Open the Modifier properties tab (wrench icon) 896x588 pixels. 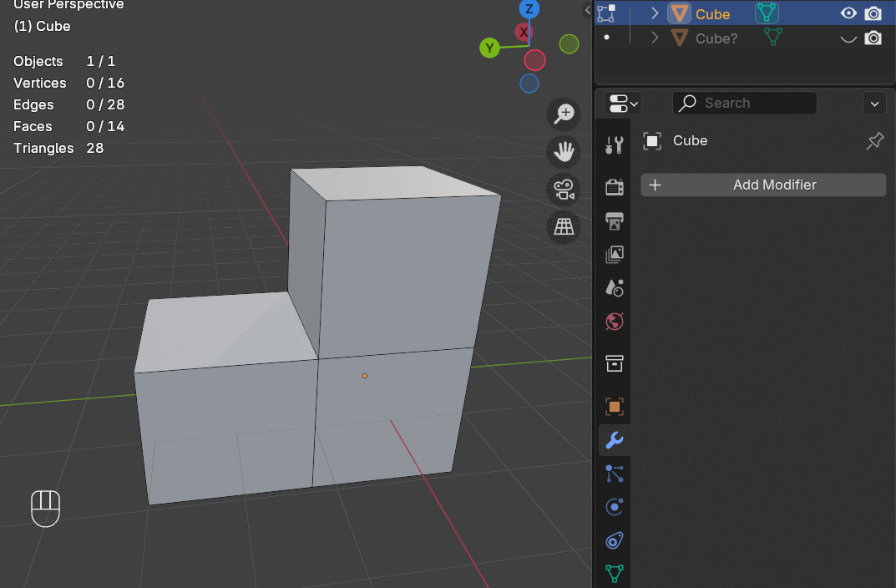614,439
